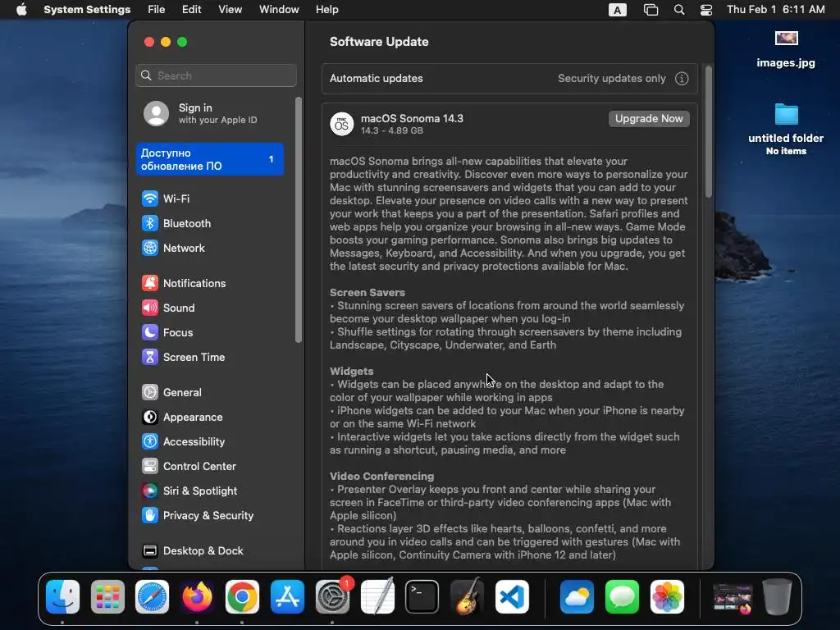Click the macOS Sonoma 14.3 title

click(x=412, y=119)
